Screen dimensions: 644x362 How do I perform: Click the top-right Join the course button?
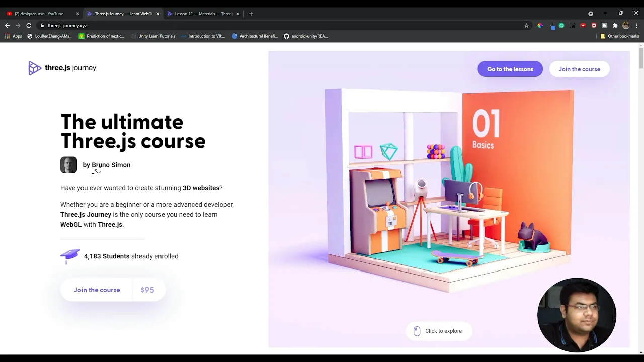(580, 69)
